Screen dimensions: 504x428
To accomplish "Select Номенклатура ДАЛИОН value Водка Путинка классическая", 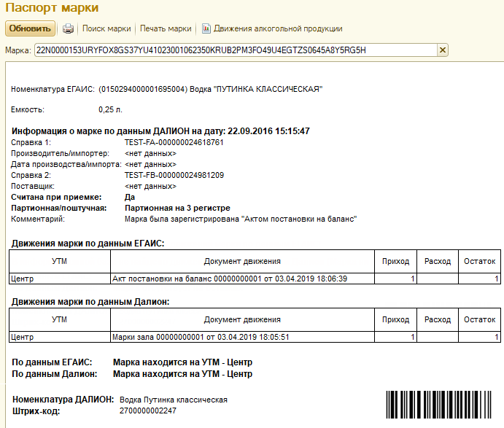I will [x=174, y=400].
